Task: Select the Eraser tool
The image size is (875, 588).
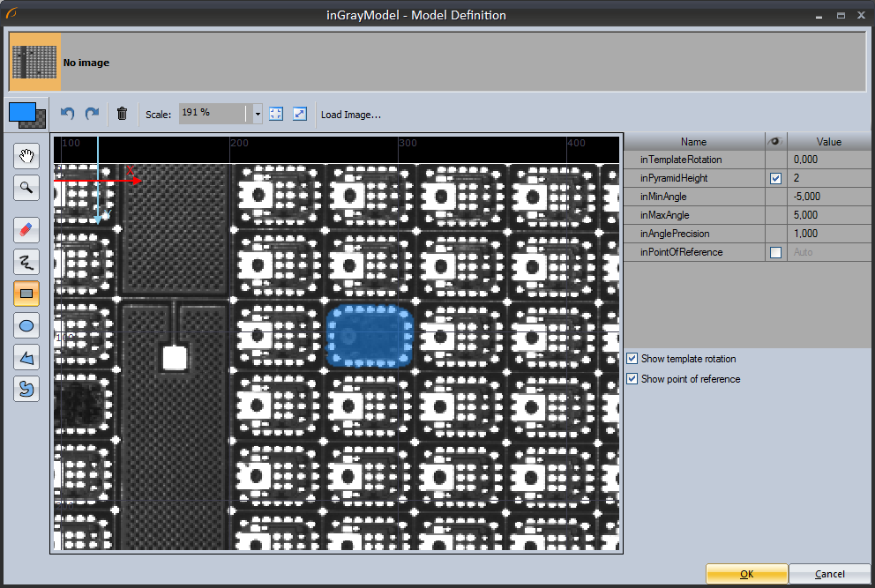Action: [x=26, y=231]
